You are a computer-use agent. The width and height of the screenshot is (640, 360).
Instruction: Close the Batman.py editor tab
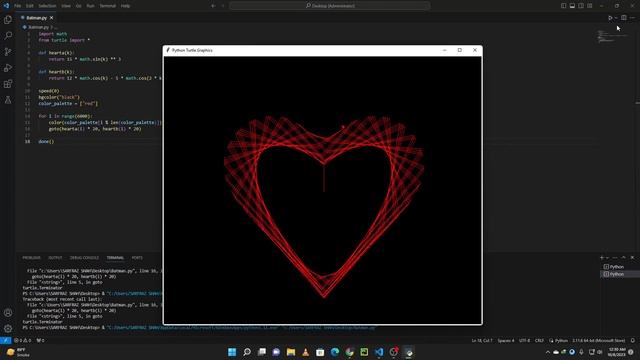tap(51, 18)
